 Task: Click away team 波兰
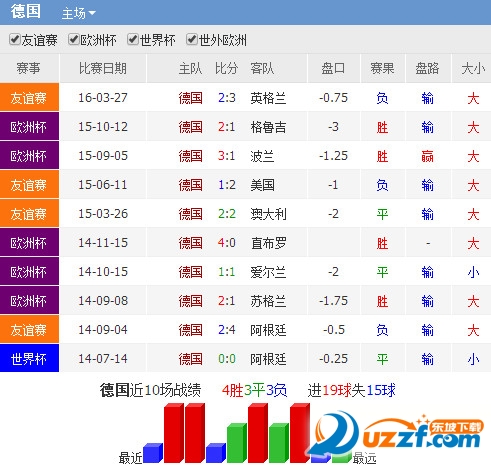click(x=262, y=156)
